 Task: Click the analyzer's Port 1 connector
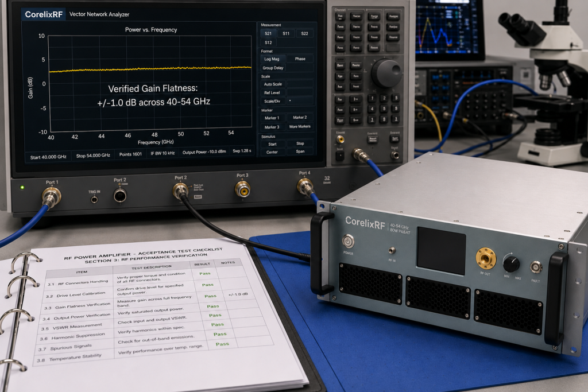[x=51, y=197]
